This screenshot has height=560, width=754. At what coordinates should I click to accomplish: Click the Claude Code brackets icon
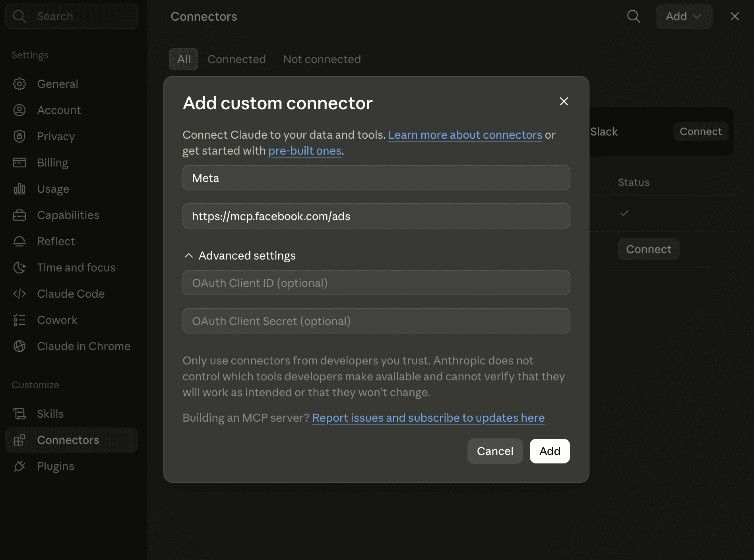pyautogui.click(x=19, y=294)
